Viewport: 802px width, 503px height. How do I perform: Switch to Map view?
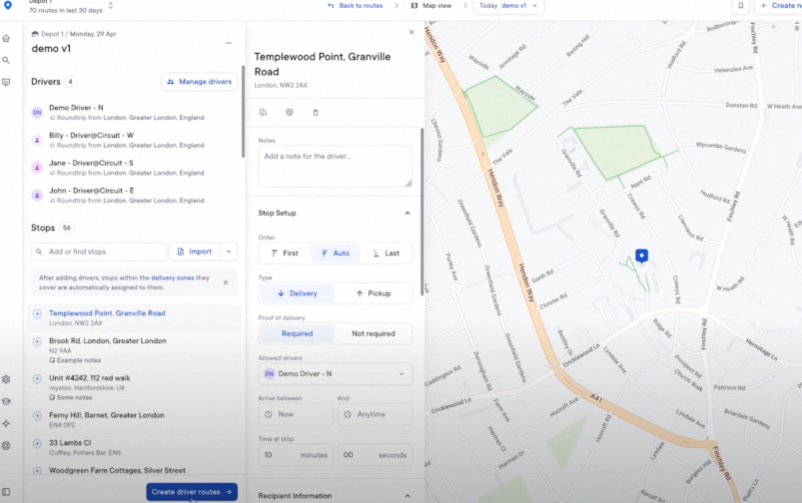(431, 6)
